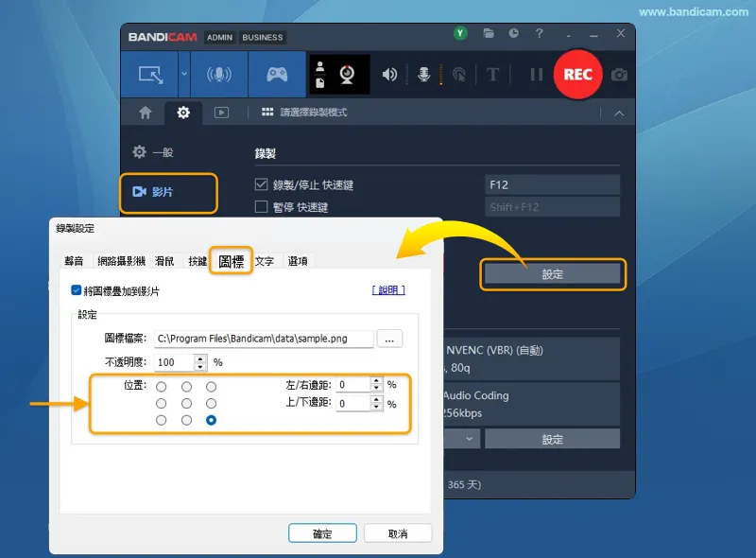756x558 pixels.
Task: Click the 左/右邊距 value field
Action: point(353,385)
